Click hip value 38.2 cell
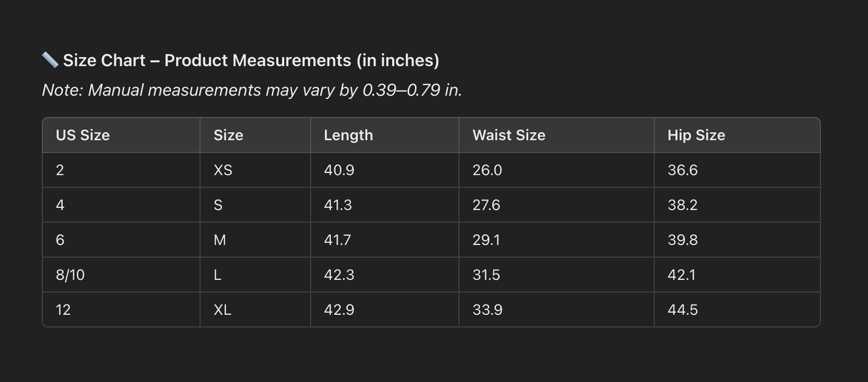Viewport: 868px width, 382px height. [682, 205]
